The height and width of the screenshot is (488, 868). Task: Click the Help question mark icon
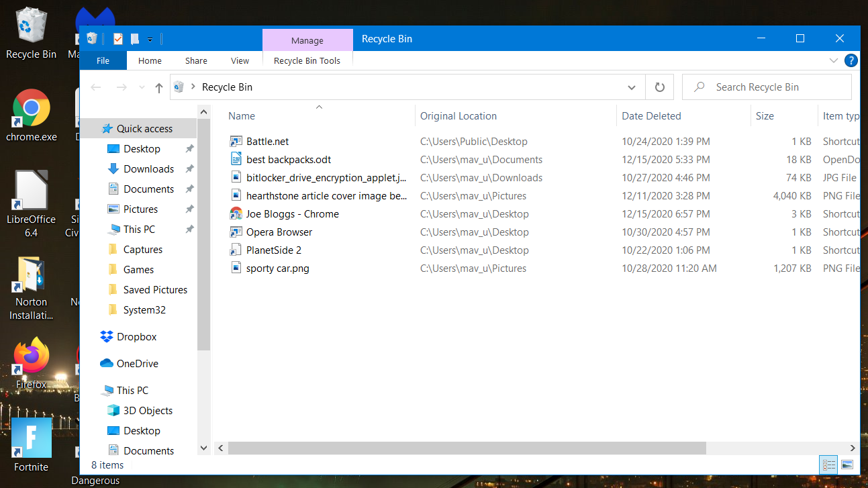[x=851, y=60]
